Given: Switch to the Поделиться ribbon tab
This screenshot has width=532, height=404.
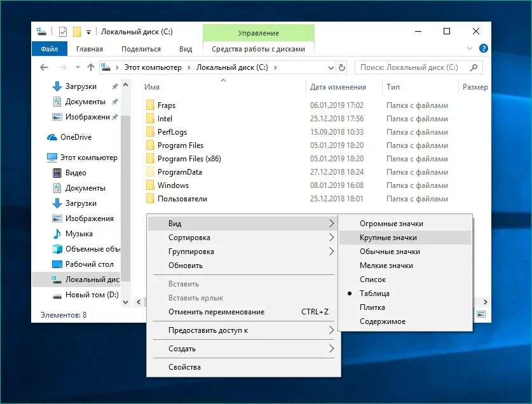Looking at the screenshot, I should point(141,49).
